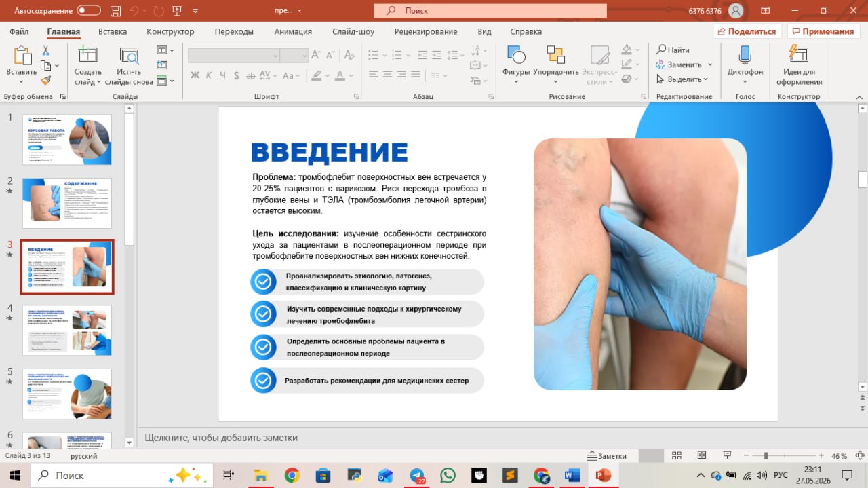Screen dimensions: 868x488
Task: Open the slide Layout dropdown
Action: (x=165, y=50)
